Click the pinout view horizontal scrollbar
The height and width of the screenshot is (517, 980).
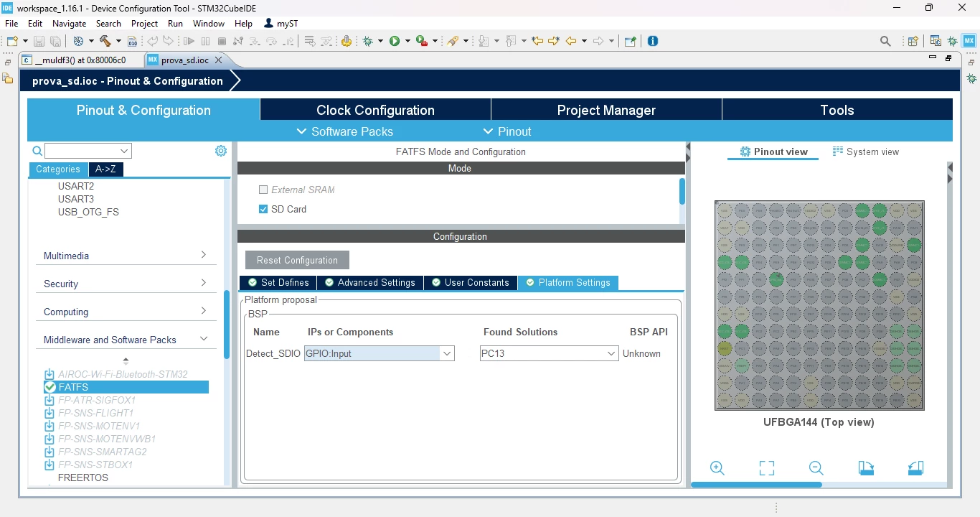click(756, 485)
